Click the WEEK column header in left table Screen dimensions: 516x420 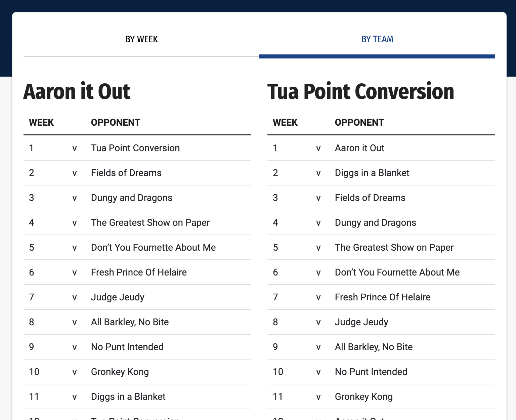point(41,122)
